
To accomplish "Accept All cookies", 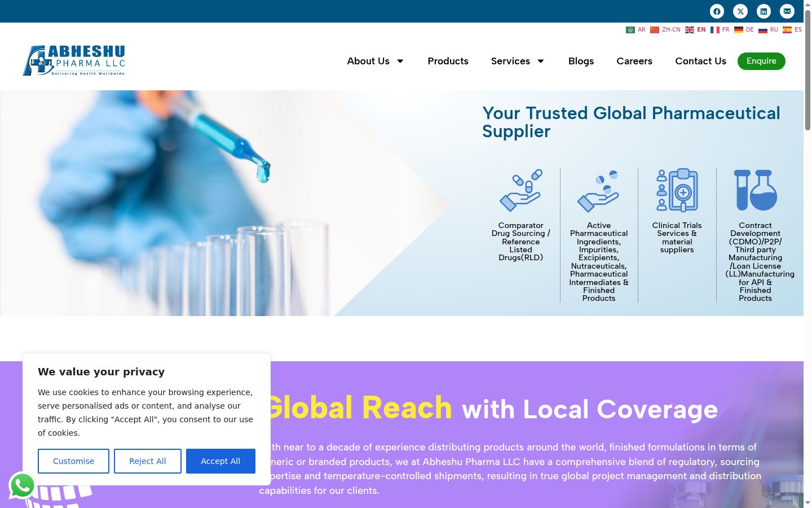I will [220, 461].
